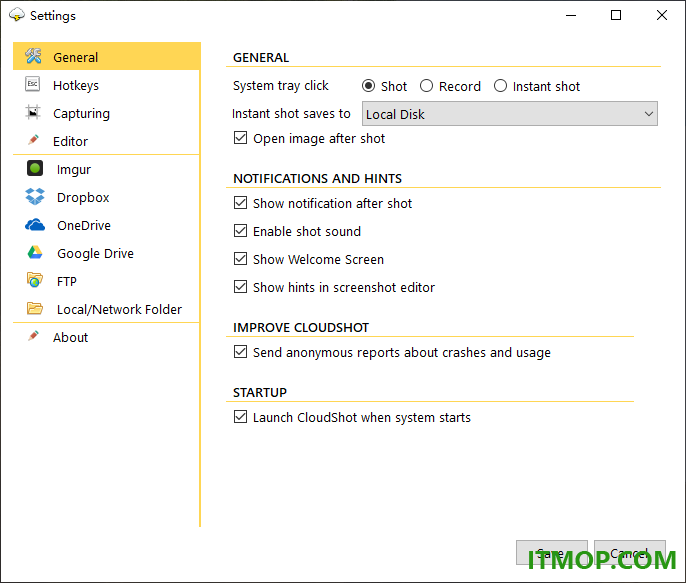Click the OneDrive cloud icon
This screenshot has height=583, width=686.
[35, 225]
